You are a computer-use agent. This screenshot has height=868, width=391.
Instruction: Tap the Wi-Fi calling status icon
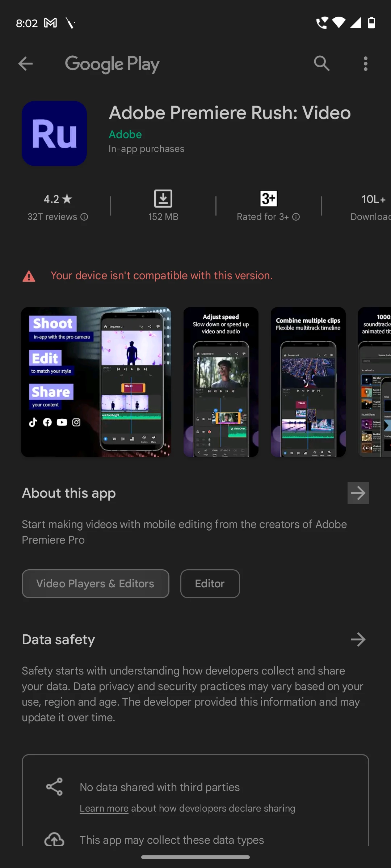pos(322,23)
